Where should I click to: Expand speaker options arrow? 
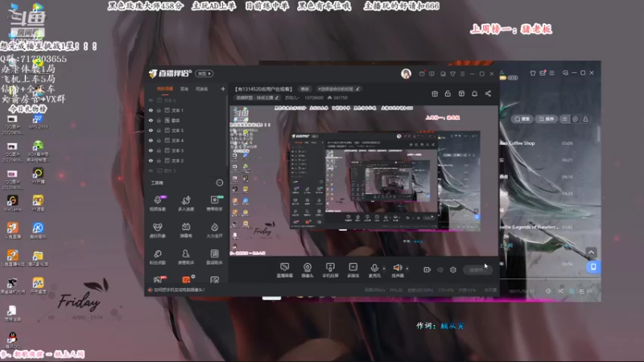tap(407, 269)
